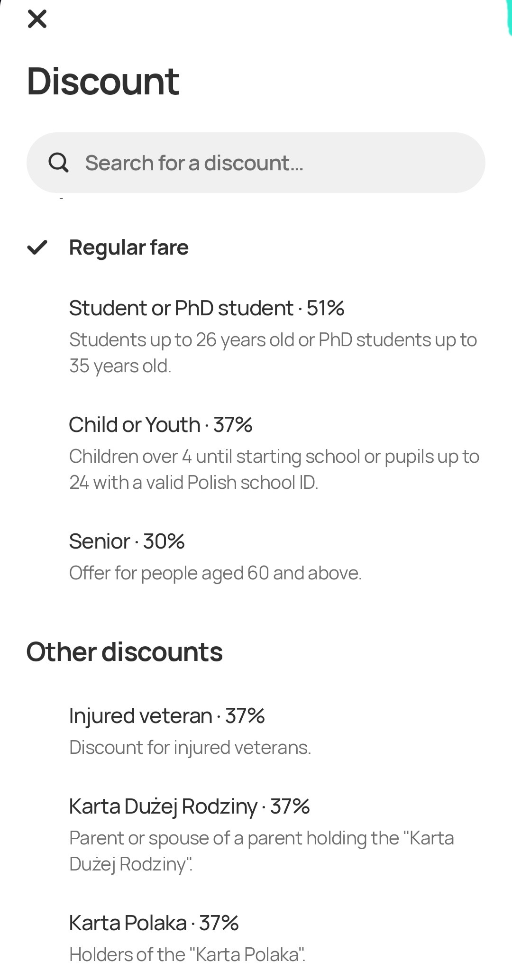The height and width of the screenshot is (980, 512).
Task: Tap the checkmark beside Regular fare
Action: 37,247
